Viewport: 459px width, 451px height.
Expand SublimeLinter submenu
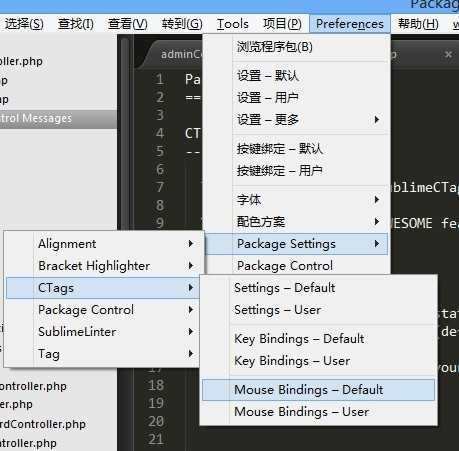[103, 332]
